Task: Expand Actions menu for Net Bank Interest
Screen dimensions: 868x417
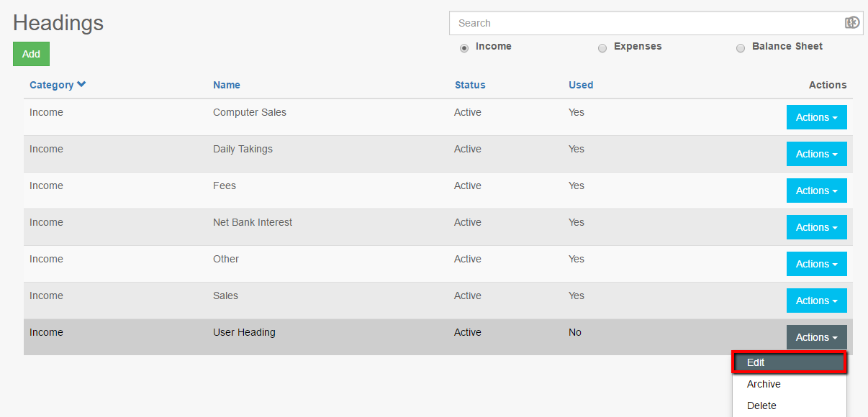Action: point(816,227)
